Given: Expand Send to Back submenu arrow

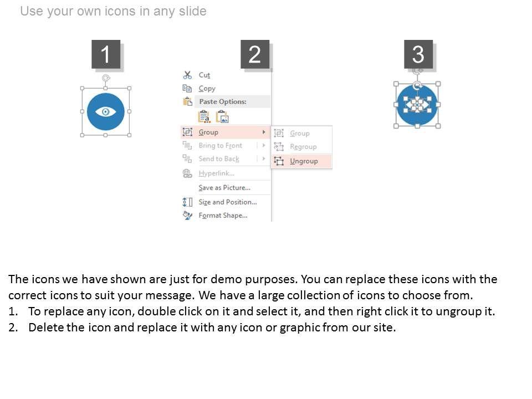Looking at the screenshot, I should tap(264, 158).
